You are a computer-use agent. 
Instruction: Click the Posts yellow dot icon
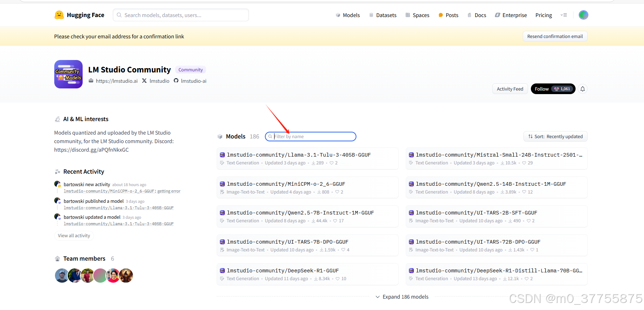click(441, 15)
